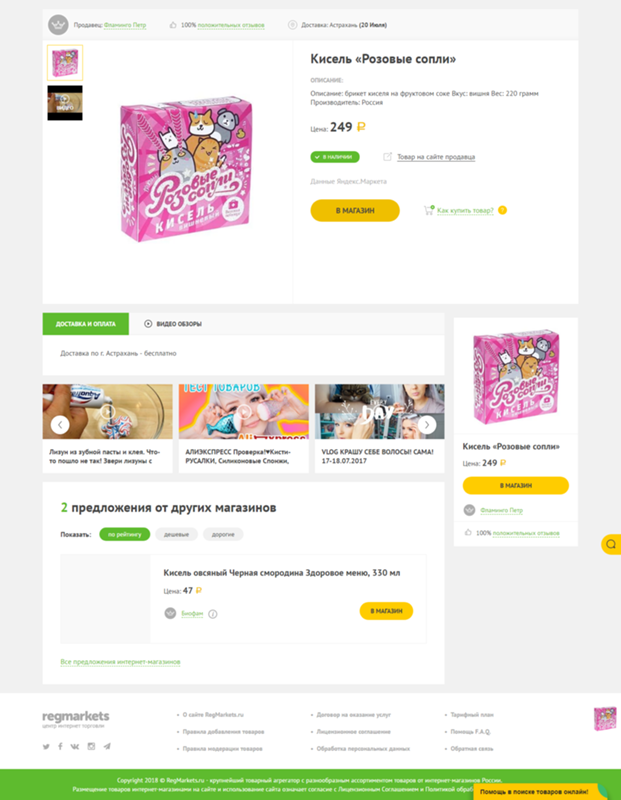Show next videos with right carousel arrow
Screen dimensions: 621x800
pos(427,424)
